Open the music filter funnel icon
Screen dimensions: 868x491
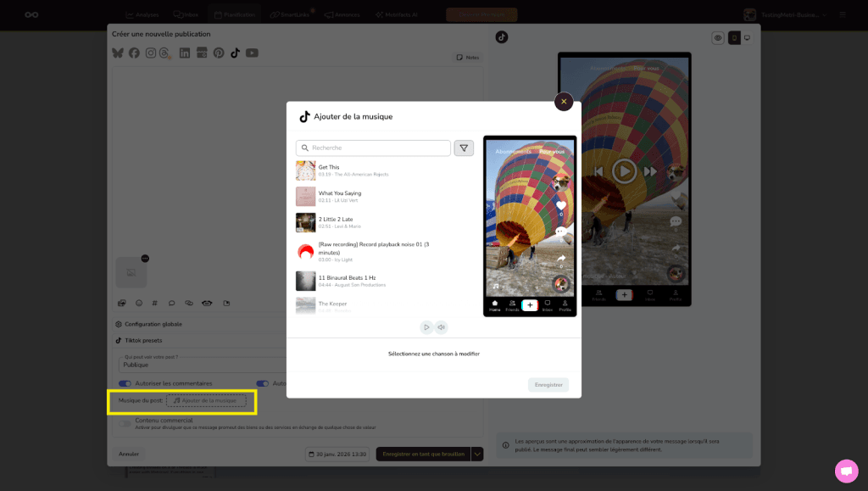click(464, 148)
